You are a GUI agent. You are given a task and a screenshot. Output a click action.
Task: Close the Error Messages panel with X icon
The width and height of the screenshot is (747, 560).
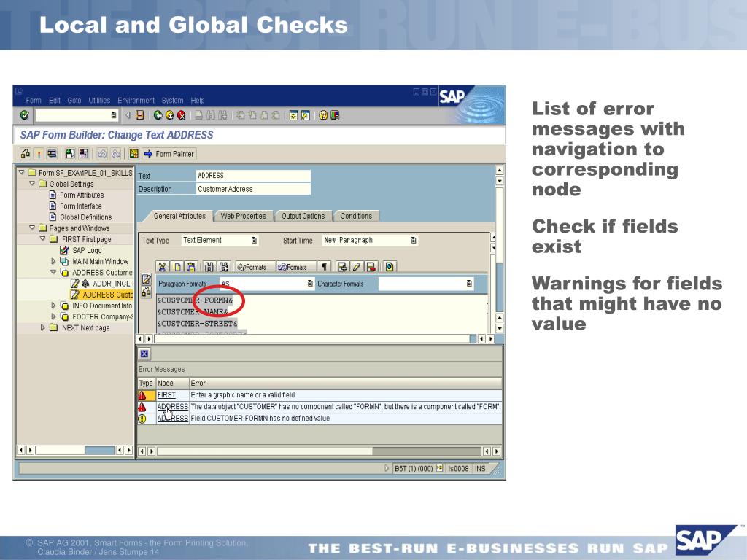point(144,354)
